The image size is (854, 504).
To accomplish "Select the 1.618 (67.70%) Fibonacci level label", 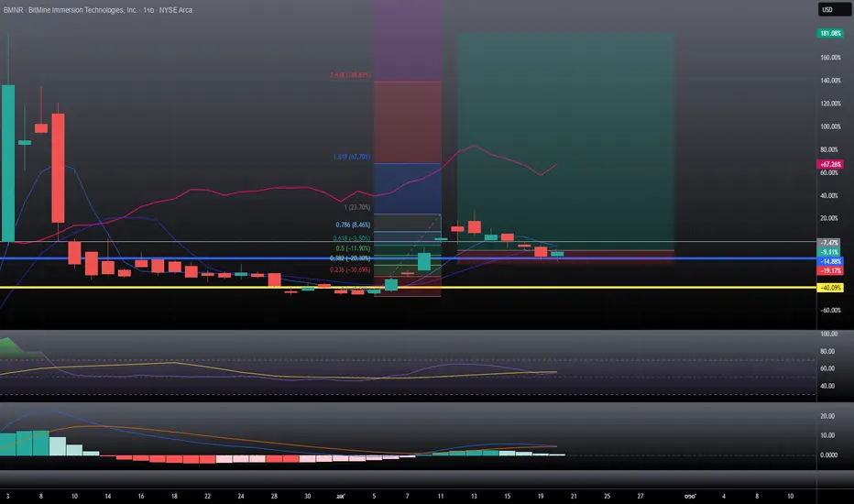I will click(x=351, y=157).
